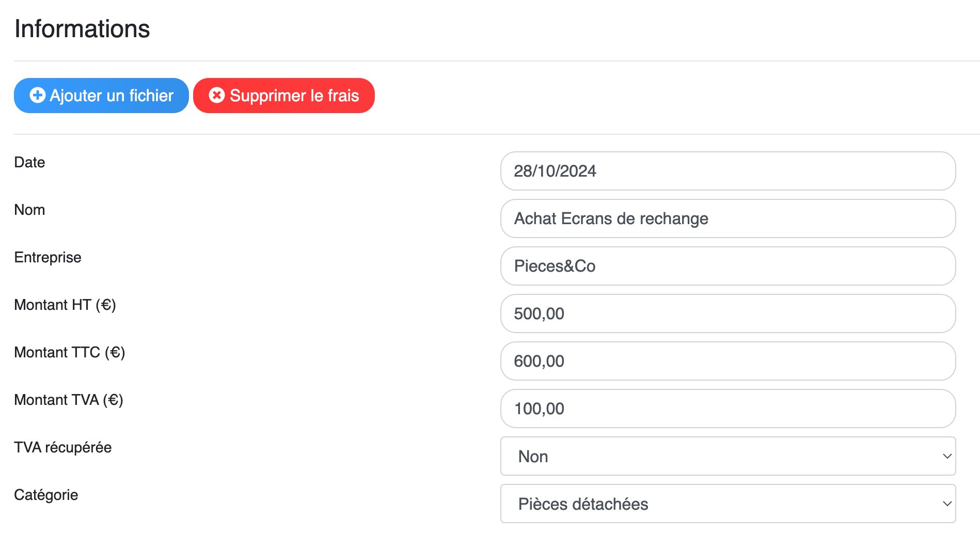Screen dimensions: 980x534
Task: Click the plus icon on Ajouter un fichier
Action: (38, 96)
